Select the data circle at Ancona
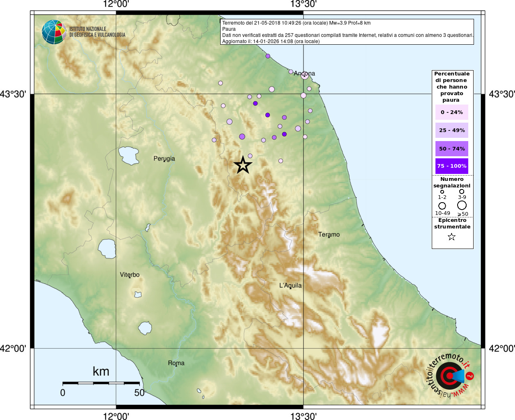This screenshot has height=420, width=515. (x=305, y=75)
